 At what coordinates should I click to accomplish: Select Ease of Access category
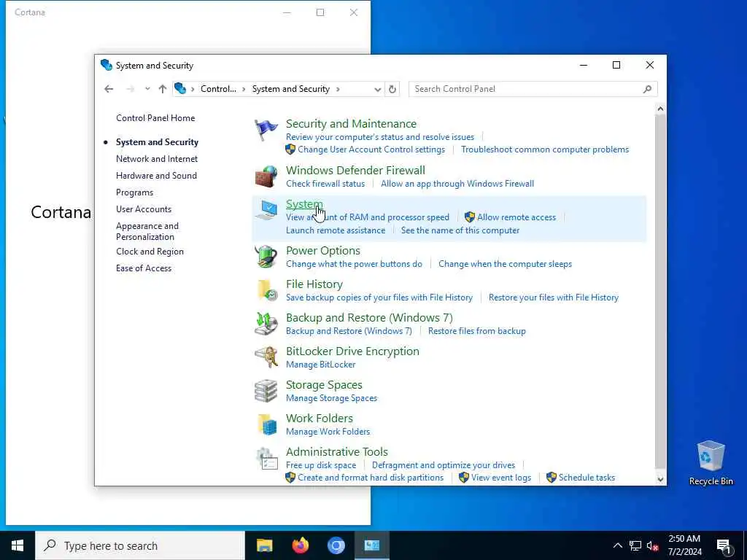tap(144, 268)
